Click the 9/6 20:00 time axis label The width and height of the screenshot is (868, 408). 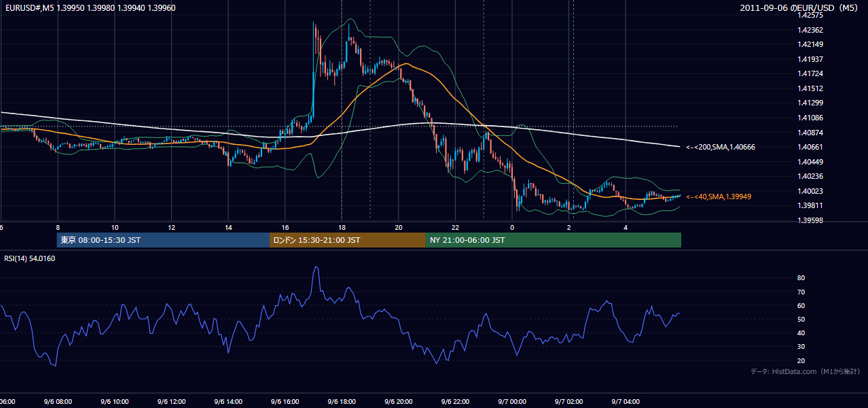398,402
